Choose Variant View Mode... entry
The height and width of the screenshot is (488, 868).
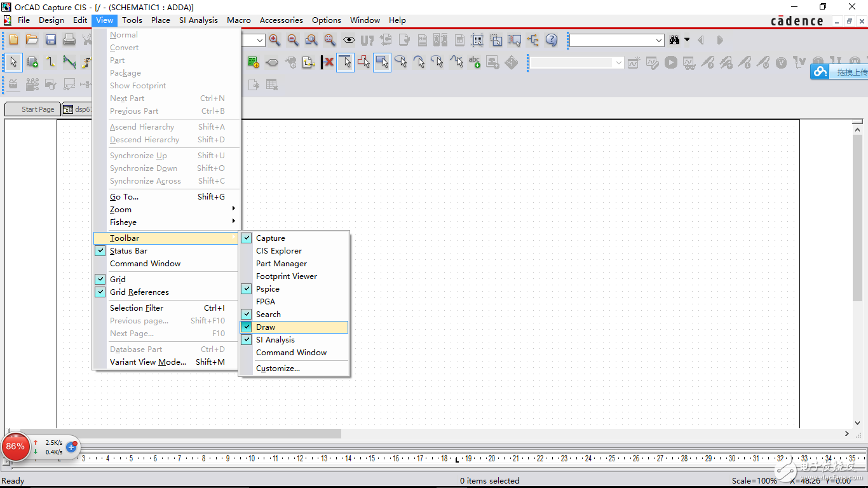click(x=166, y=362)
